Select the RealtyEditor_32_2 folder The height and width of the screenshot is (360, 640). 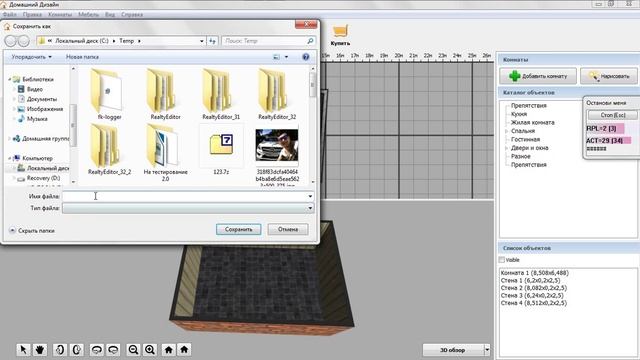(x=109, y=149)
